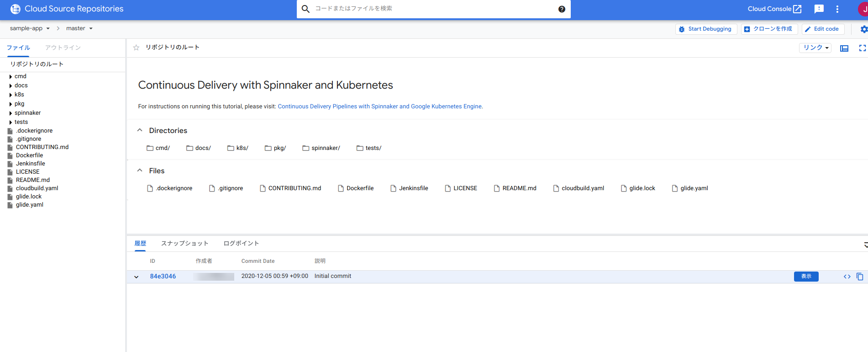The width and height of the screenshot is (868, 352).
Task: Open the sample-app repository dropdown
Action: coord(30,28)
